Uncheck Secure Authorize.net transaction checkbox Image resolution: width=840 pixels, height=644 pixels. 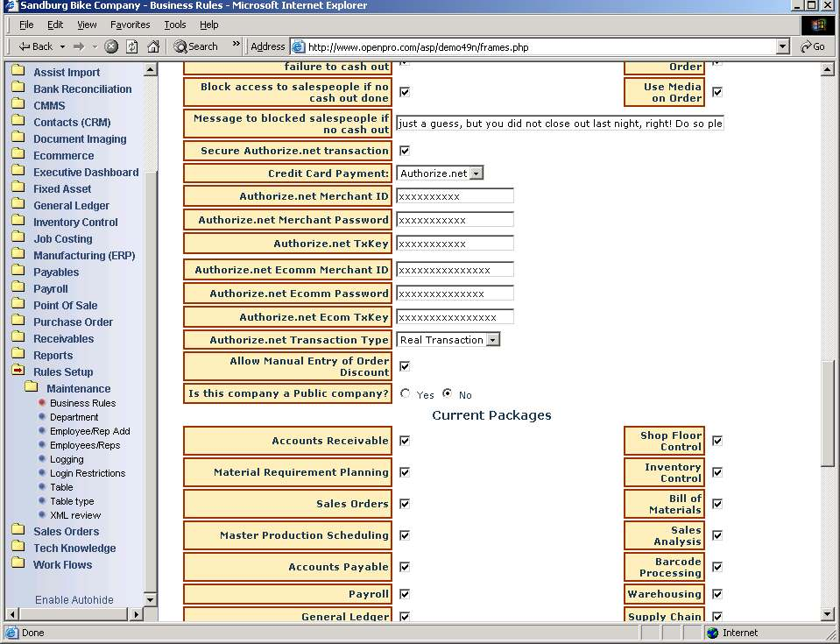pyautogui.click(x=405, y=151)
